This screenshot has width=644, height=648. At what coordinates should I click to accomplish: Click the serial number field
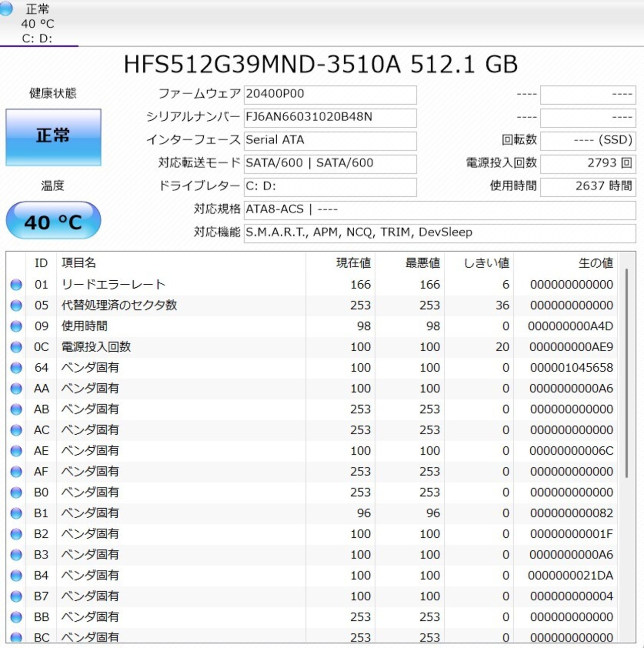coord(330,117)
